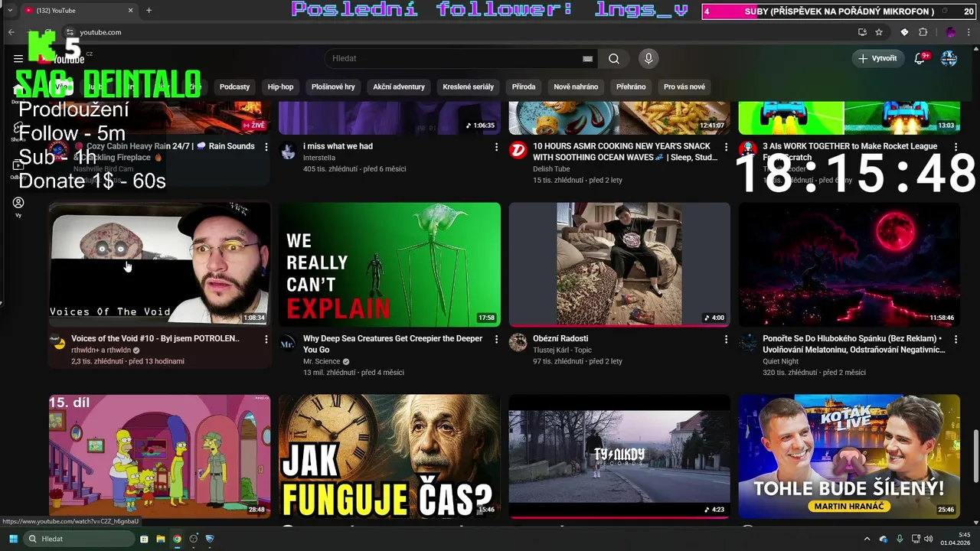Screen dimensions: 980x551
Task: Select the Přehráno filter chip
Action: (x=631, y=87)
